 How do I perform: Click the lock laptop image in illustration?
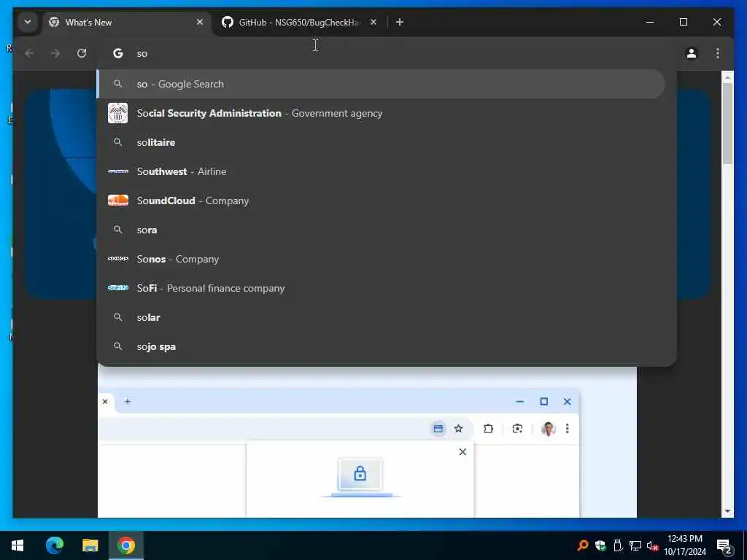(x=360, y=477)
